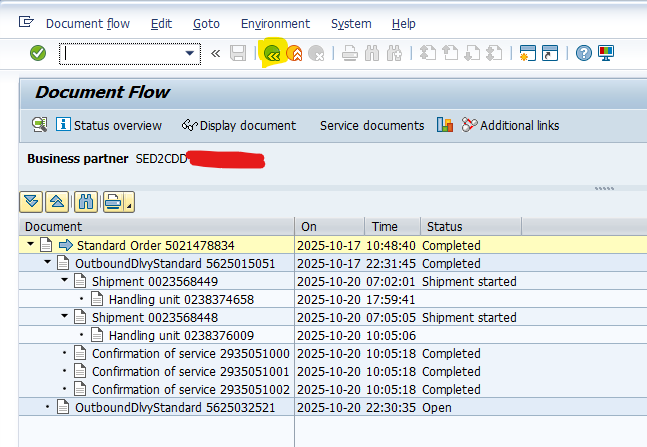The height and width of the screenshot is (447, 647).
Task: Click the Previous Page icon
Action: (x=450, y=53)
